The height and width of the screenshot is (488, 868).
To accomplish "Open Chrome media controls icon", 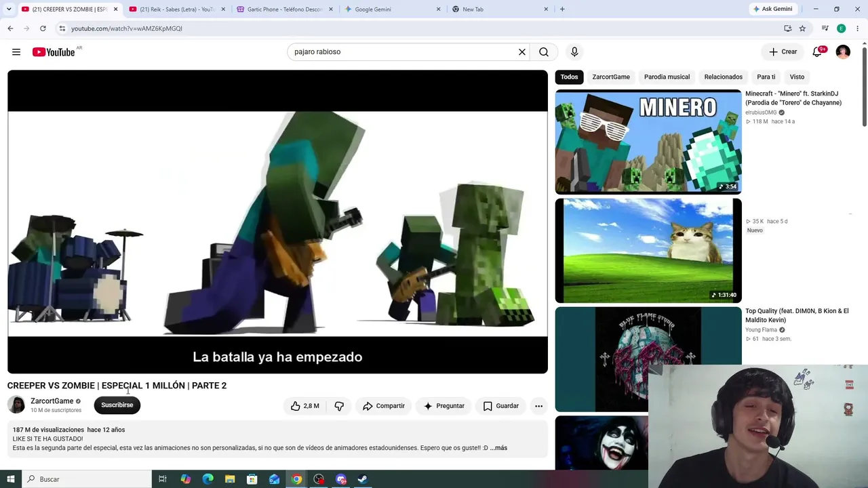I will coord(825,28).
